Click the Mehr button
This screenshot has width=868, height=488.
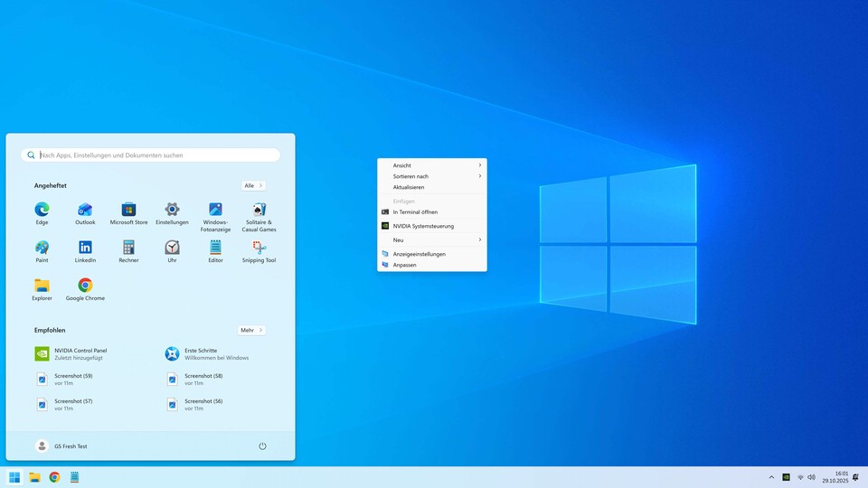(x=251, y=331)
